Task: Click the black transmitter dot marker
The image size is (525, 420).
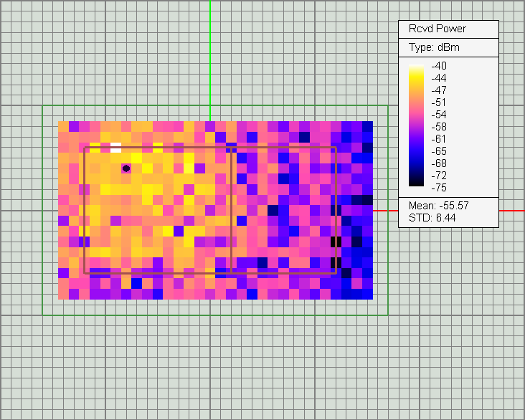Action: tap(126, 168)
